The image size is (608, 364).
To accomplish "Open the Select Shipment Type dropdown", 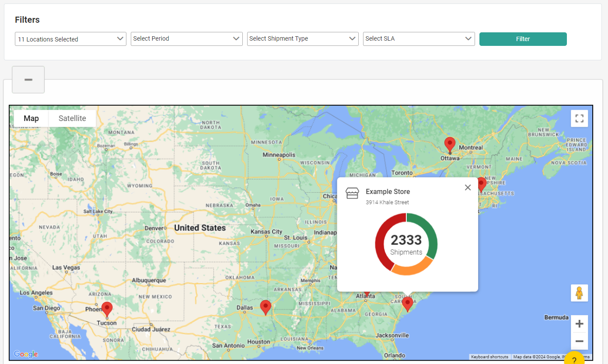I will 303,38.
